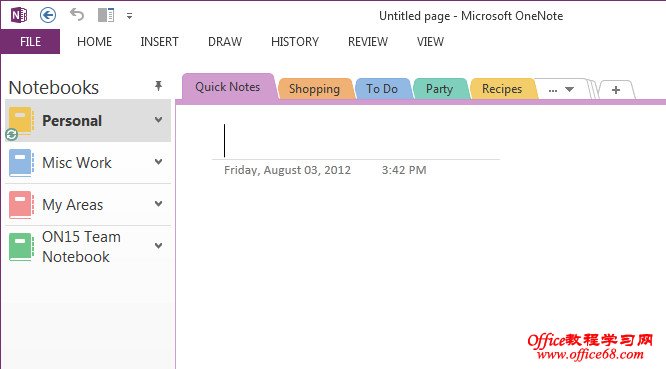Image resolution: width=666 pixels, height=369 pixels.
Task: Open Customize Quick Access Toolbar arrow
Action: [129, 16]
